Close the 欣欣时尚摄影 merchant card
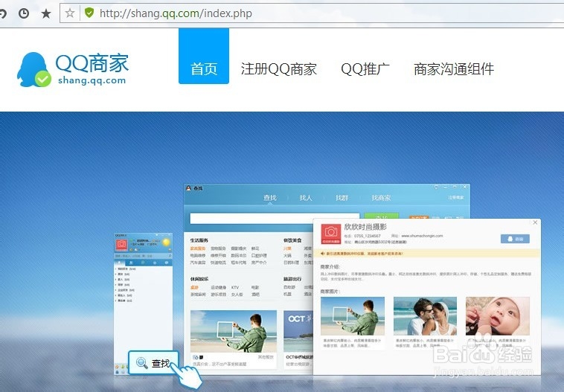 pyautogui.click(x=535, y=222)
